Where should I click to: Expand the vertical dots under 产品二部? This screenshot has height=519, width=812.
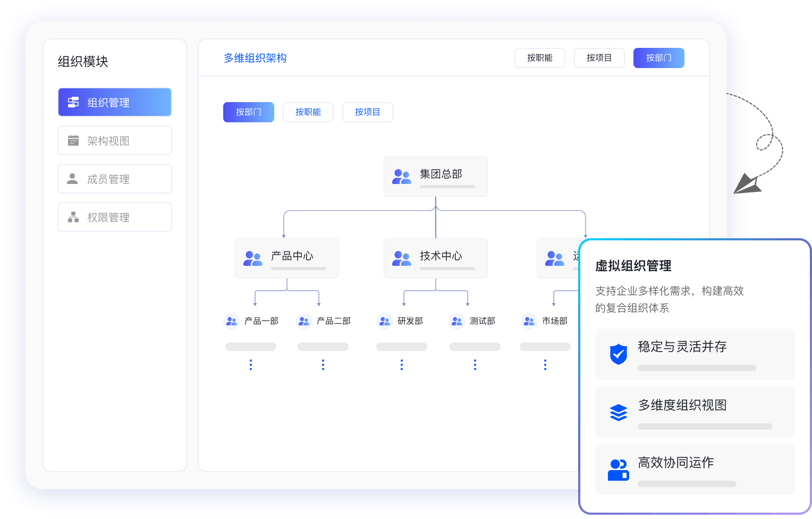click(323, 364)
